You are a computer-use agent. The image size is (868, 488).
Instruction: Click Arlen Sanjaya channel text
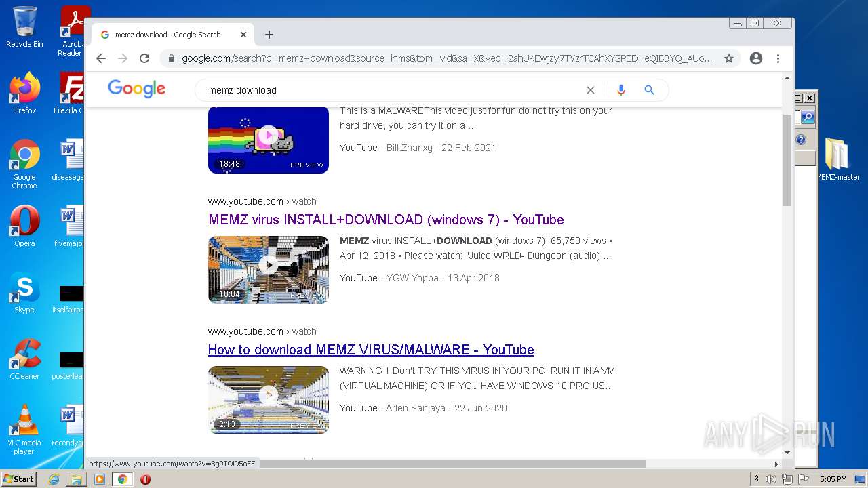click(416, 408)
